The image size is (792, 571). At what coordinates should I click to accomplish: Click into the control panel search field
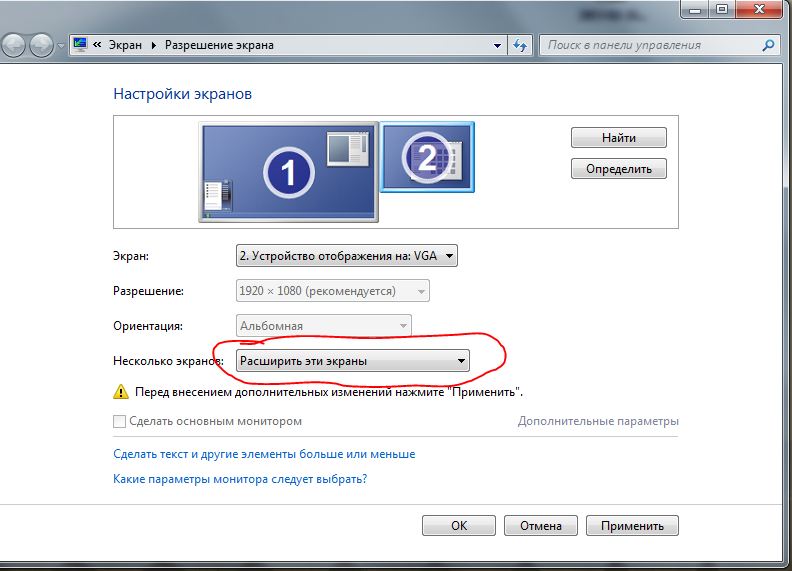650,45
